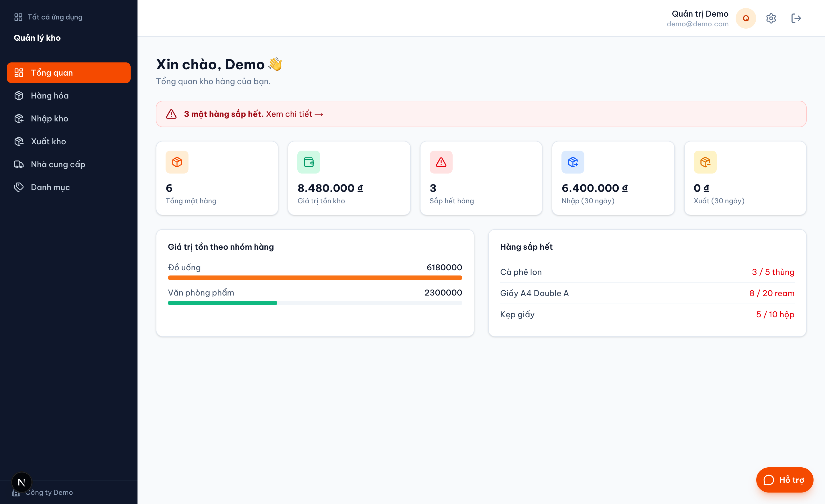Click the red low-stock warning card icon

[x=441, y=162]
